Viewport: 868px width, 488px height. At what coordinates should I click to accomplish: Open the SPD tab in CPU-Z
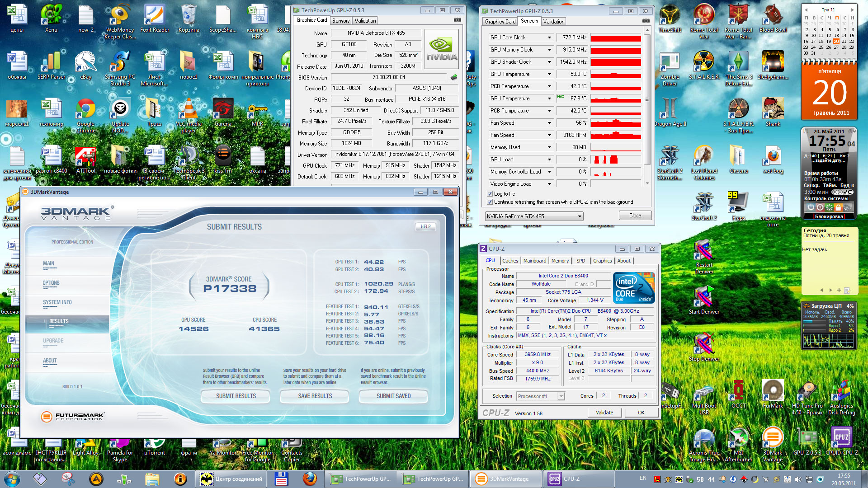point(581,261)
